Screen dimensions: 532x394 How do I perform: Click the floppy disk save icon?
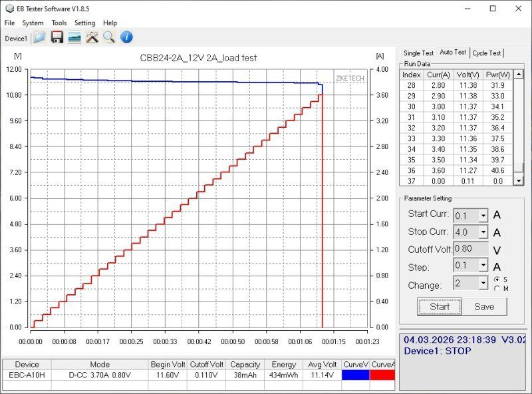tap(57, 37)
